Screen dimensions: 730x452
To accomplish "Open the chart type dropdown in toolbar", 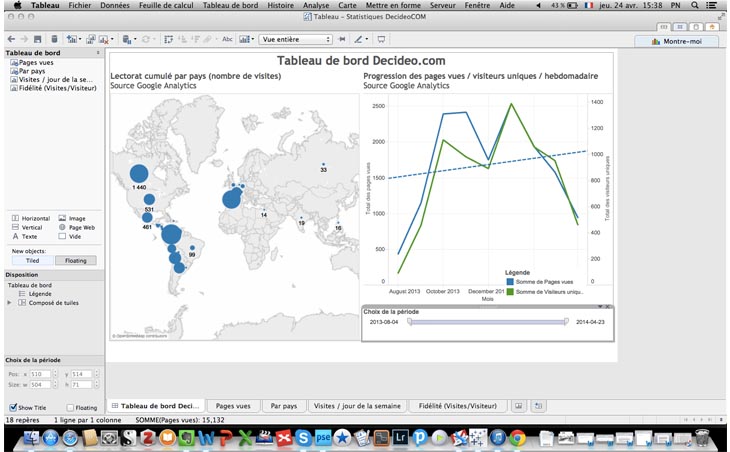I will pos(246,40).
